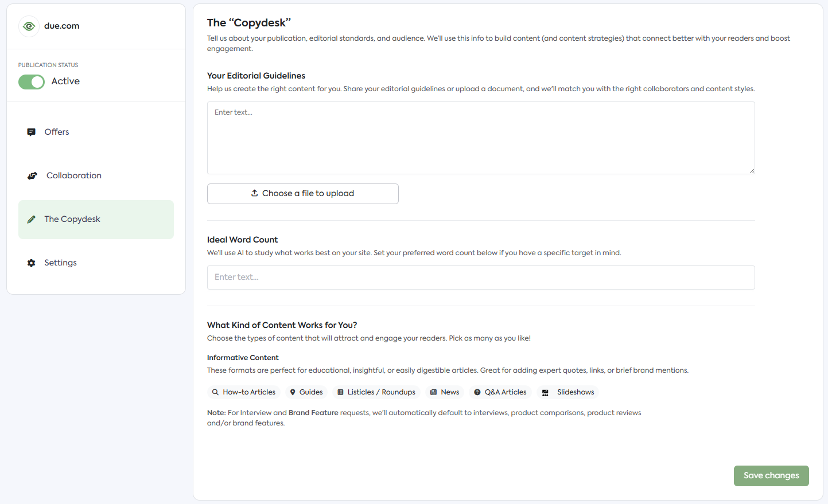Click the Slideshows chip icon
The width and height of the screenshot is (828, 504).
[x=545, y=393]
